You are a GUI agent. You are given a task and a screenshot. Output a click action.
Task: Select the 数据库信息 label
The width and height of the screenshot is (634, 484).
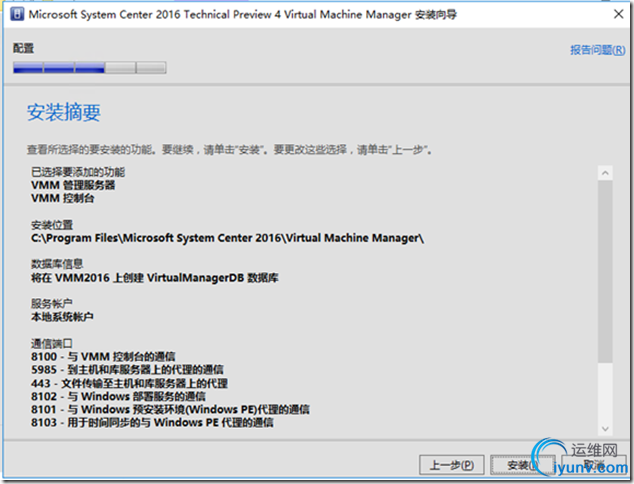57,264
